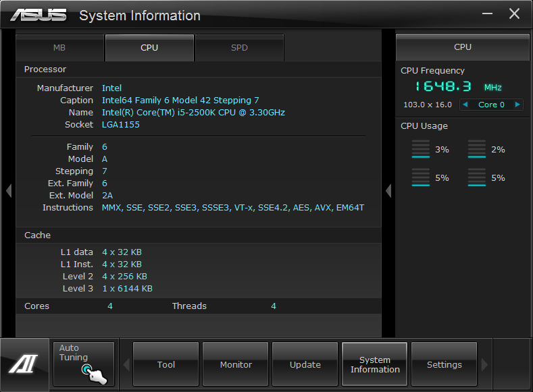Click the ASUS logo in title bar

(x=39, y=15)
